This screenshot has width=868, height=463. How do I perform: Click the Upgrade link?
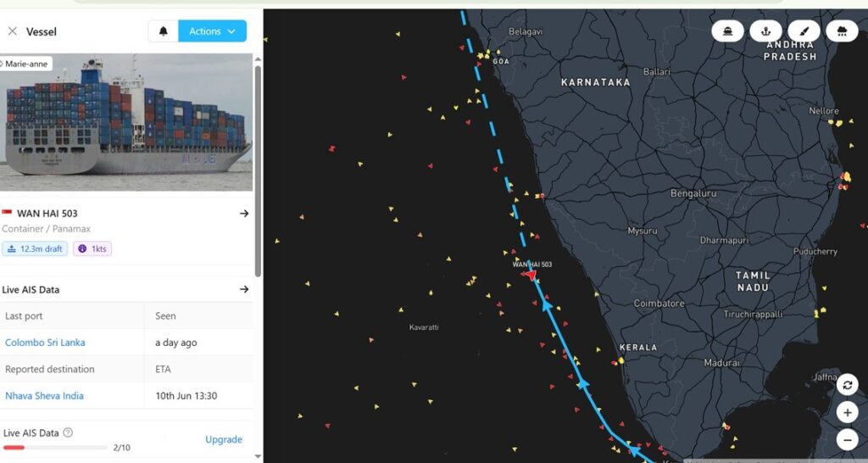(224, 439)
